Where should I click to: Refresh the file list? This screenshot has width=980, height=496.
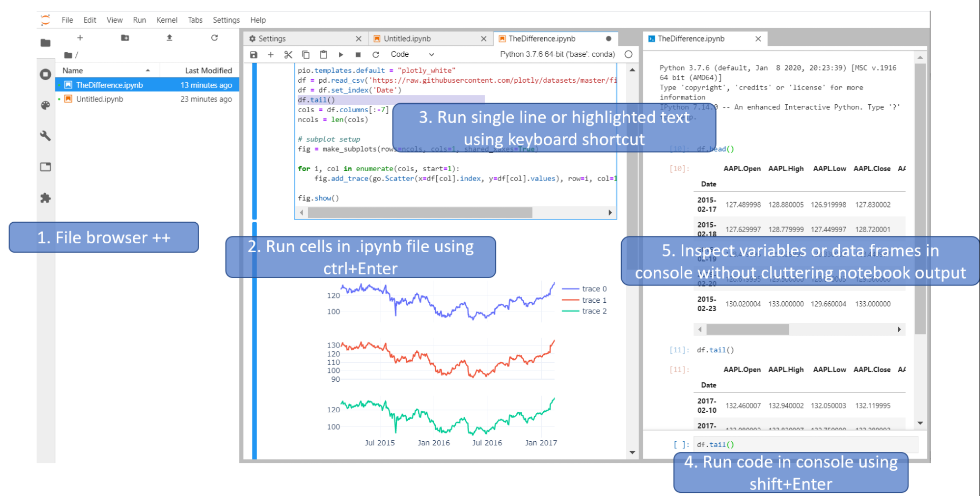click(215, 37)
